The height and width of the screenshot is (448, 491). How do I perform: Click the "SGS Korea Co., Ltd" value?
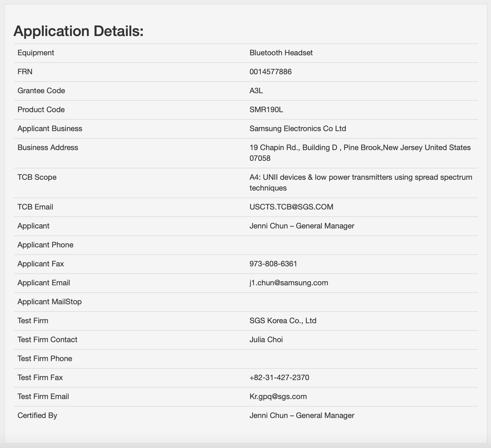click(x=283, y=321)
